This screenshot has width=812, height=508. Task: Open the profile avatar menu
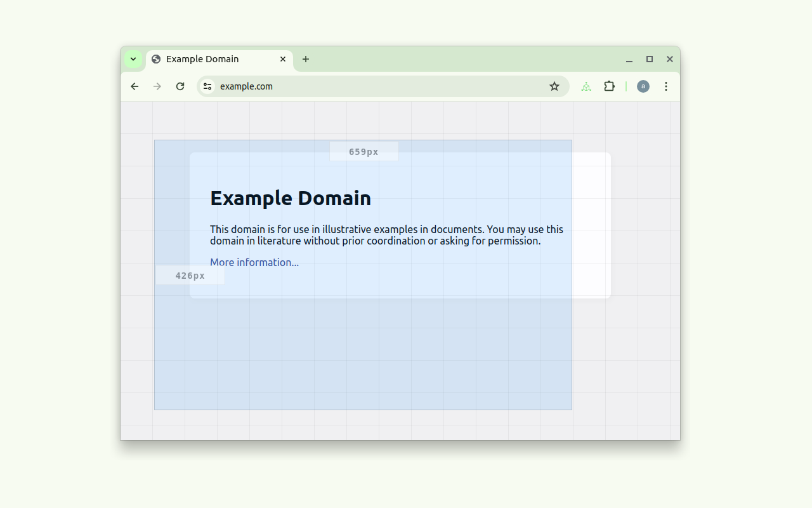pos(643,86)
